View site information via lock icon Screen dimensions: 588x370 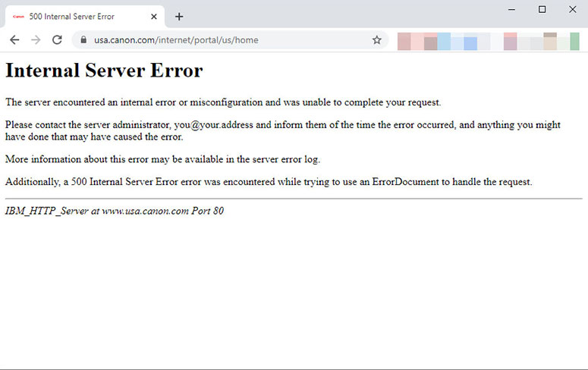pyautogui.click(x=83, y=40)
